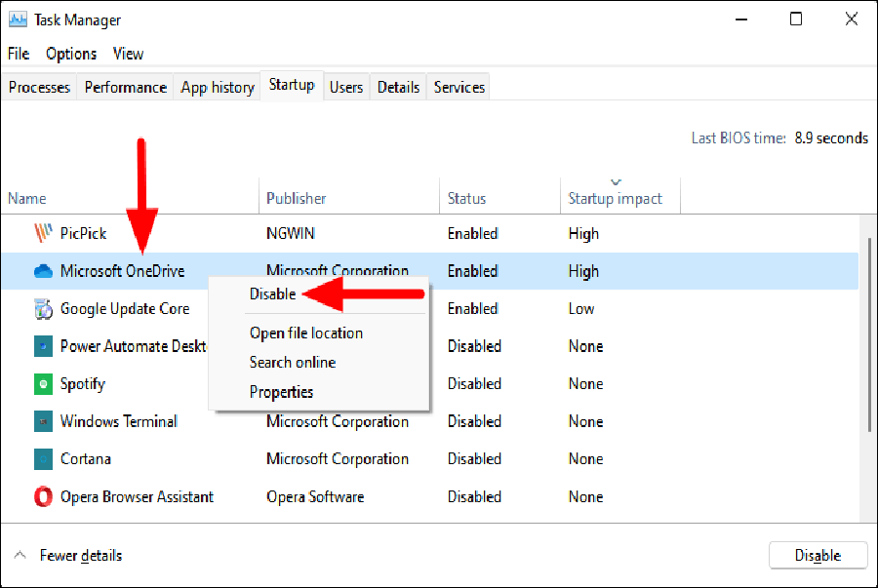Screen dimensions: 878x588
Task: Select the Cortana row name
Action: point(86,458)
